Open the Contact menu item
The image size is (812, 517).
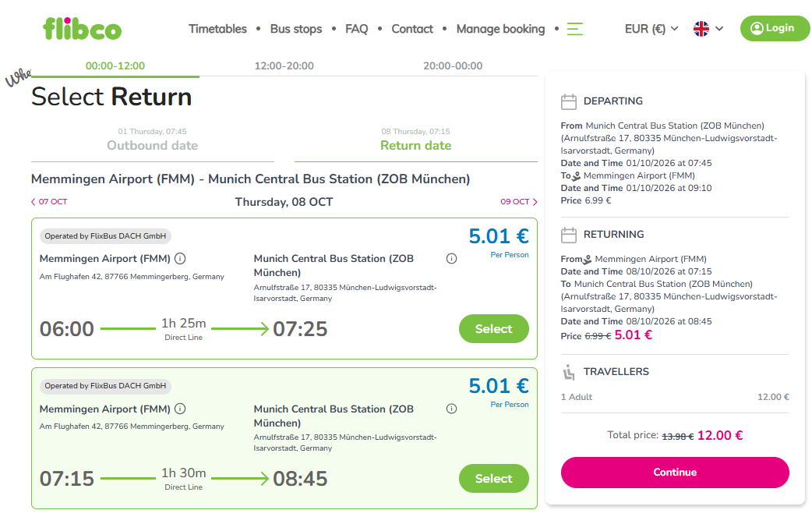(412, 29)
